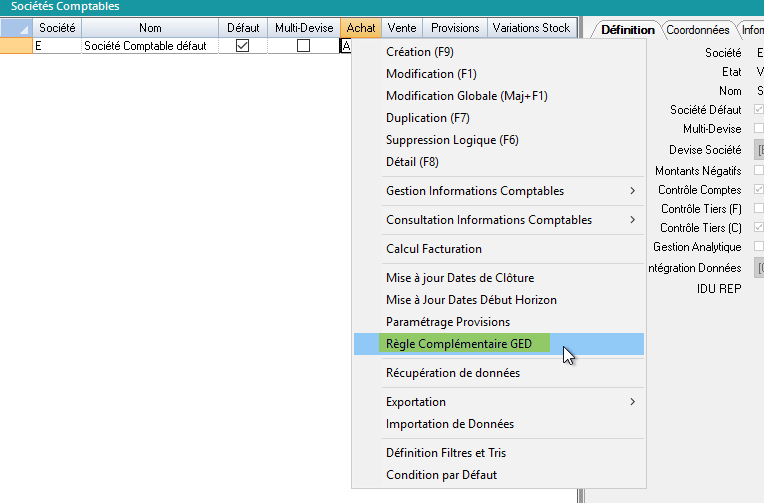This screenshot has height=503, width=764.
Task: Select Création (F9) from the context menu
Action: [x=418, y=52]
